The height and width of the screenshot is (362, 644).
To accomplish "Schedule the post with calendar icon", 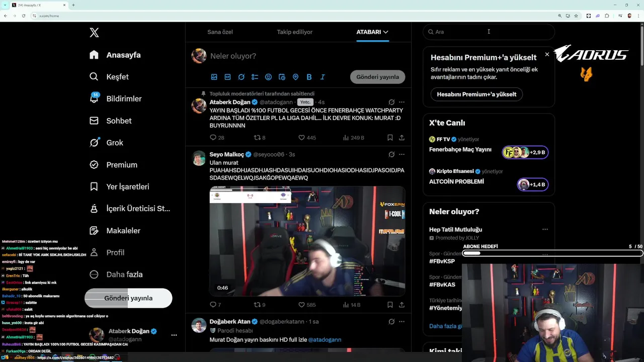I will pos(282,77).
